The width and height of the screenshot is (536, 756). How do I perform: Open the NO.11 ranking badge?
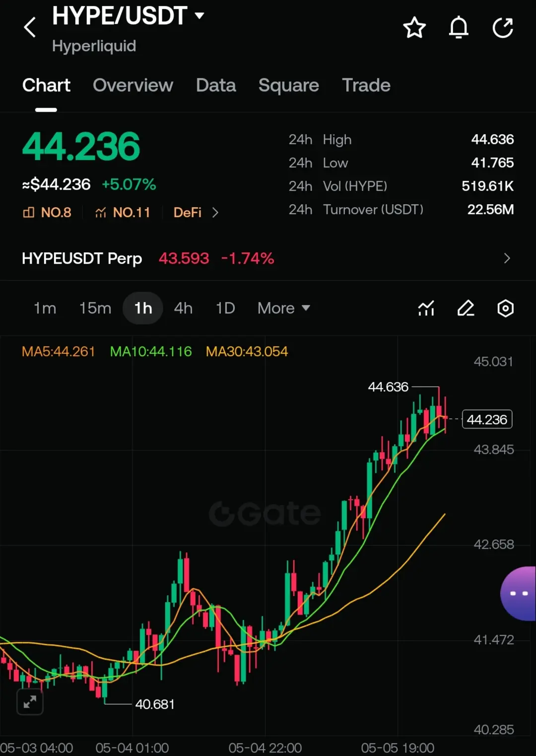(x=123, y=213)
